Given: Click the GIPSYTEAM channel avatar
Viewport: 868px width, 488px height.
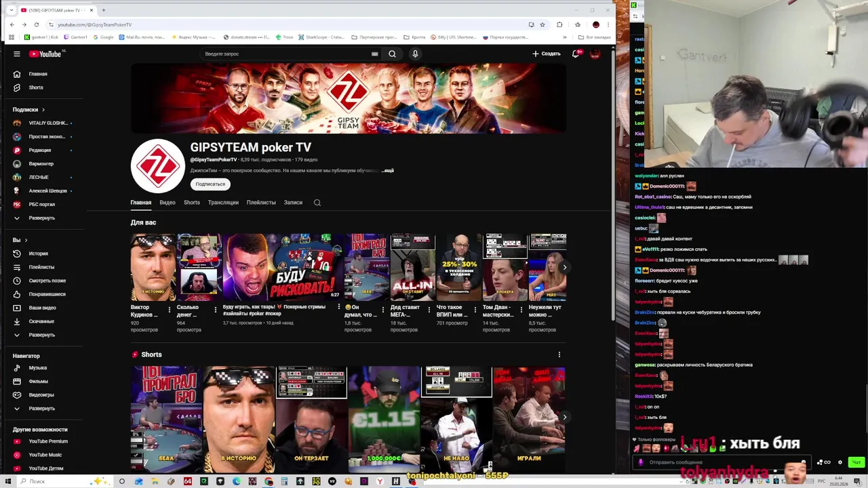Looking at the screenshot, I should (x=158, y=166).
